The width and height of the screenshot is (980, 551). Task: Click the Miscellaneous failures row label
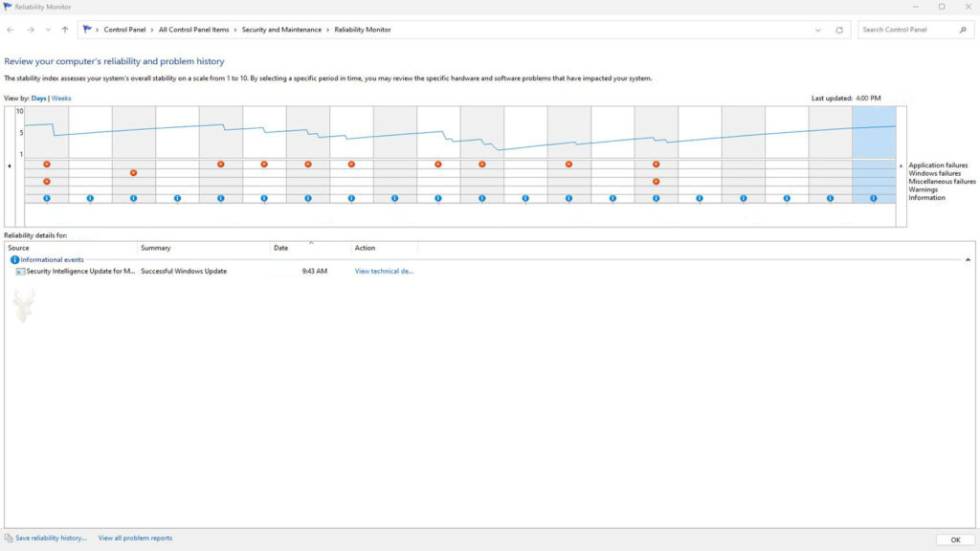(x=942, y=181)
